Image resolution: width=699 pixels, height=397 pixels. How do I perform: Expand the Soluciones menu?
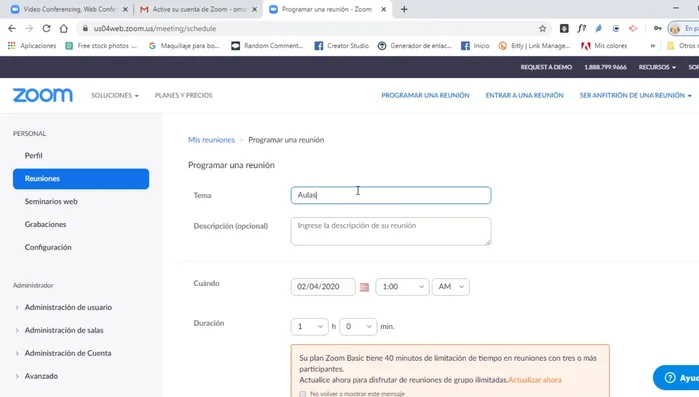(x=115, y=95)
